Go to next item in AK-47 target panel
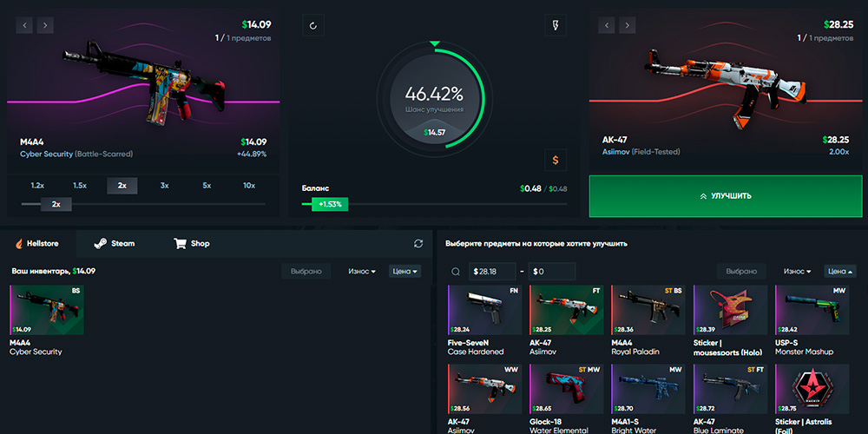This screenshot has width=868, height=434. 628,25
